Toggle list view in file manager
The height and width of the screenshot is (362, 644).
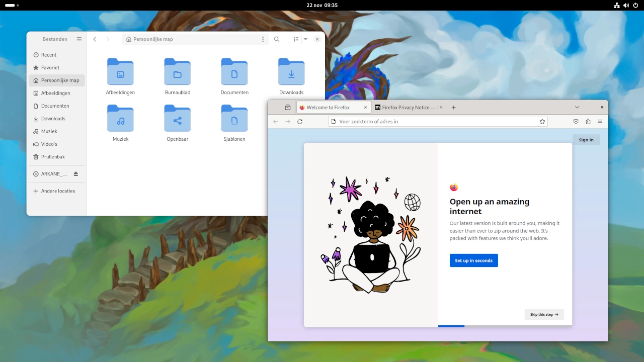pos(296,39)
